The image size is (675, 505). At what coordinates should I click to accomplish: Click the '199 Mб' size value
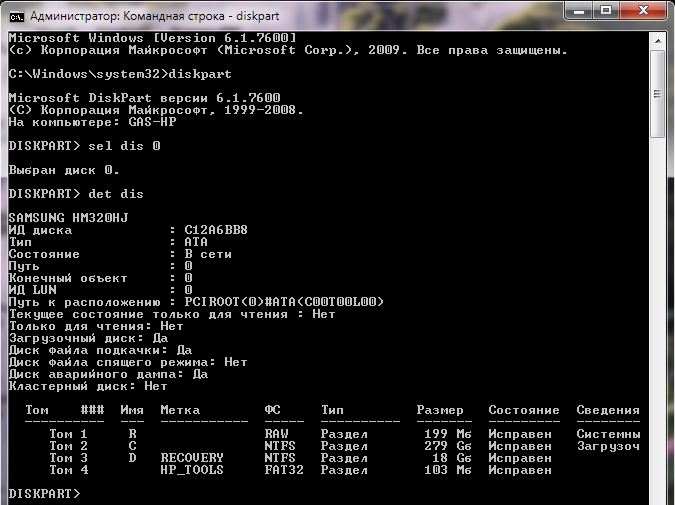(x=448, y=434)
